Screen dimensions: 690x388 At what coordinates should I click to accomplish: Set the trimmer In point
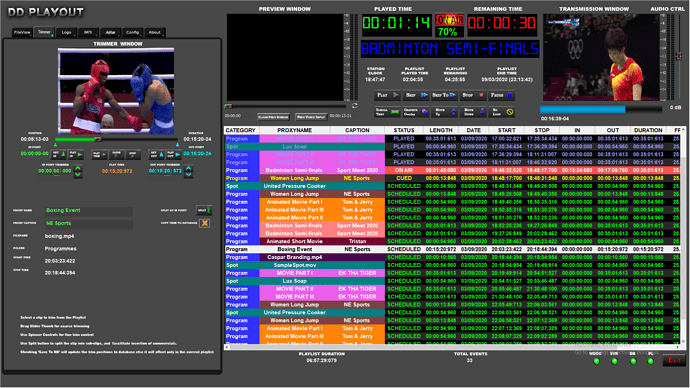(x=58, y=154)
